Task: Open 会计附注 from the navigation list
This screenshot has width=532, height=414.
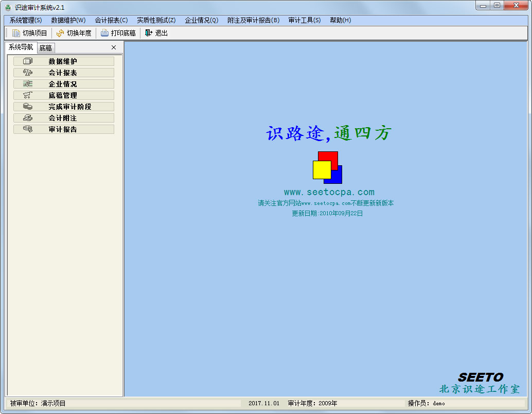Action: click(64, 118)
